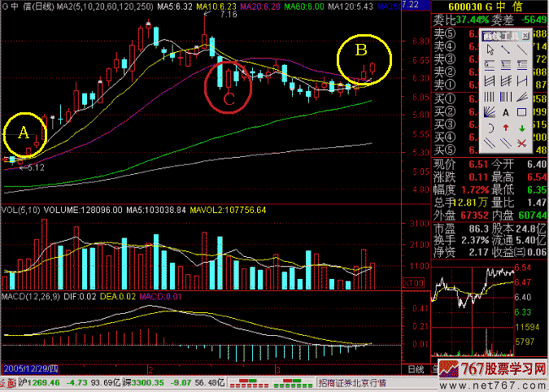Viewport: 549px width, 392px height.
Task: Close the drawing tools palette
Action: tap(525, 36)
